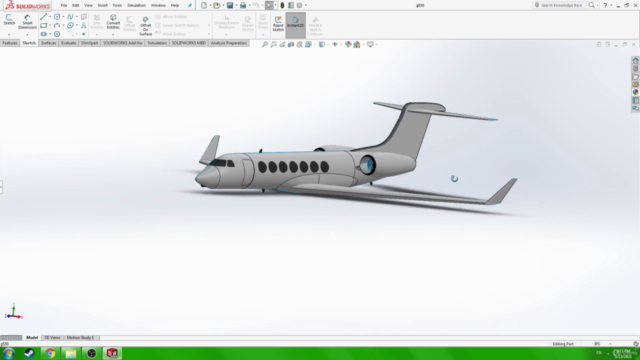The height and width of the screenshot is (360, 640).
Task: Expand the Sketch button dropdown arrow
Action: [x=9, y=34]
